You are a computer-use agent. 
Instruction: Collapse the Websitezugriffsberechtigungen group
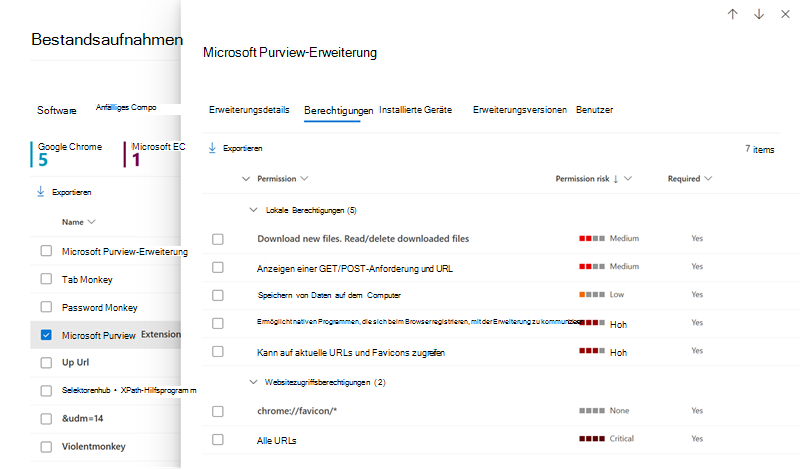point(253,382)
